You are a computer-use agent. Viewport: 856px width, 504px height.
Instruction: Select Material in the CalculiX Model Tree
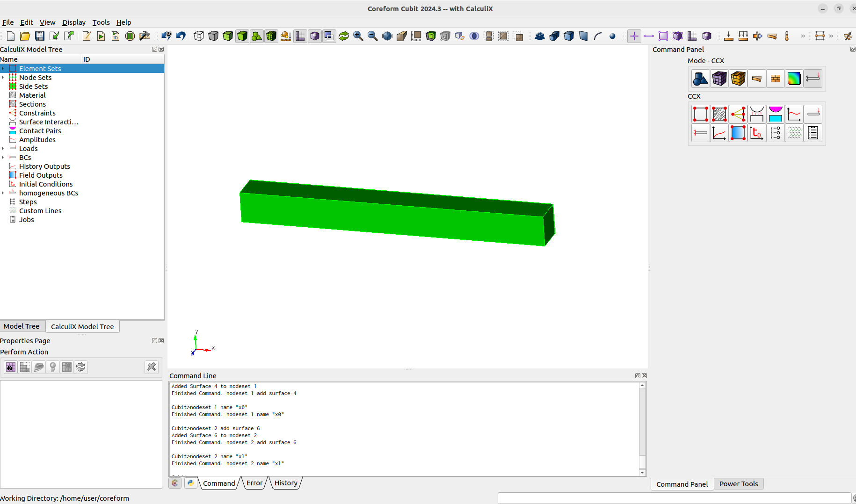32,95
